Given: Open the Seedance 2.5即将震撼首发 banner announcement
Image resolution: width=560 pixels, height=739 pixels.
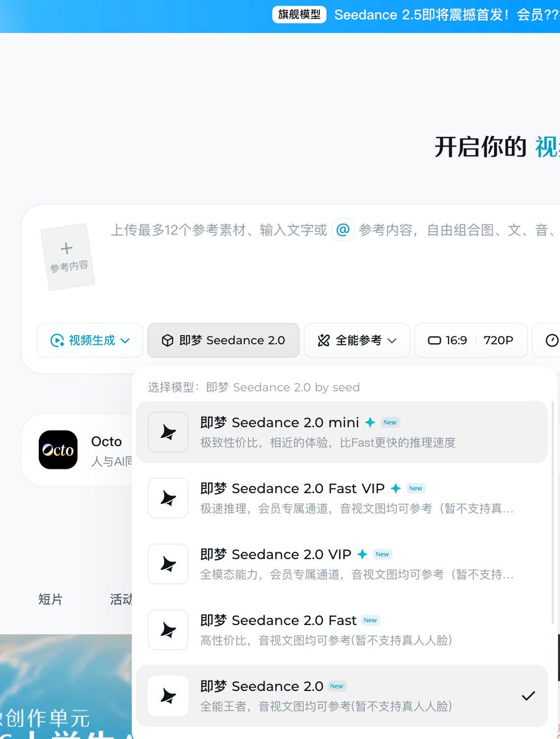Looking at the screenshot, I should pos(446,15).
